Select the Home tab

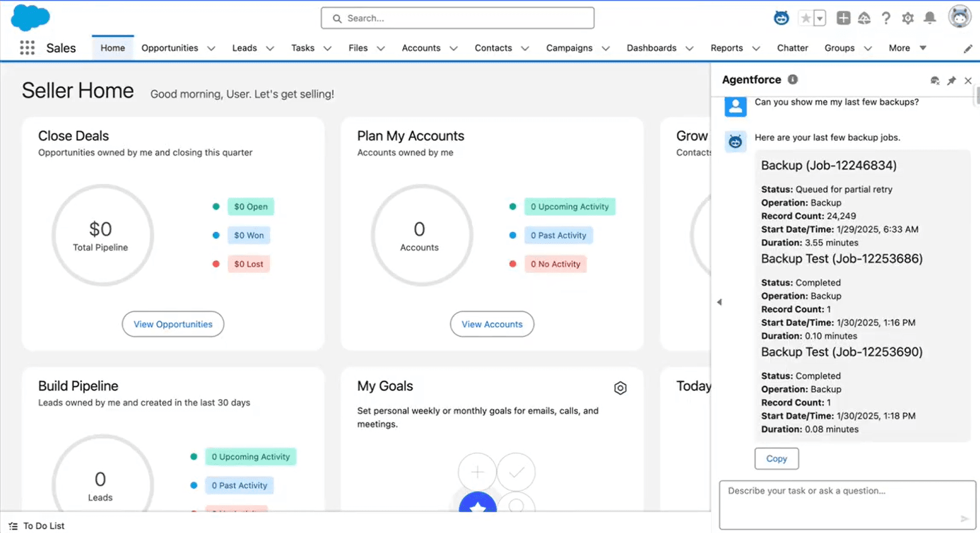[x=113, y=48]
